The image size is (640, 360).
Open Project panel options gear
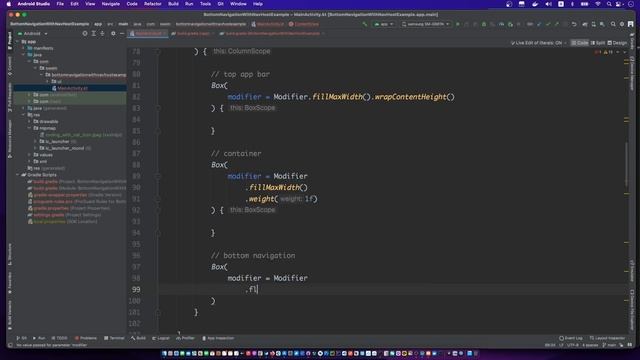[113, 33]
